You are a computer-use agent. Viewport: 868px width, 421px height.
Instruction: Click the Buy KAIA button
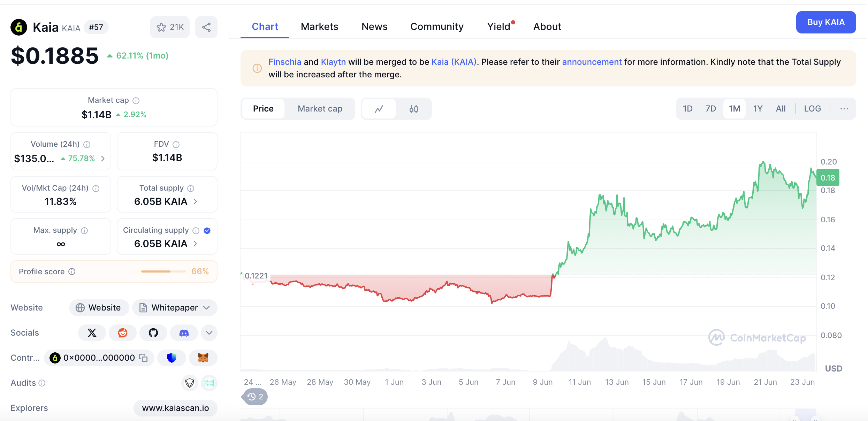(825, 22)
